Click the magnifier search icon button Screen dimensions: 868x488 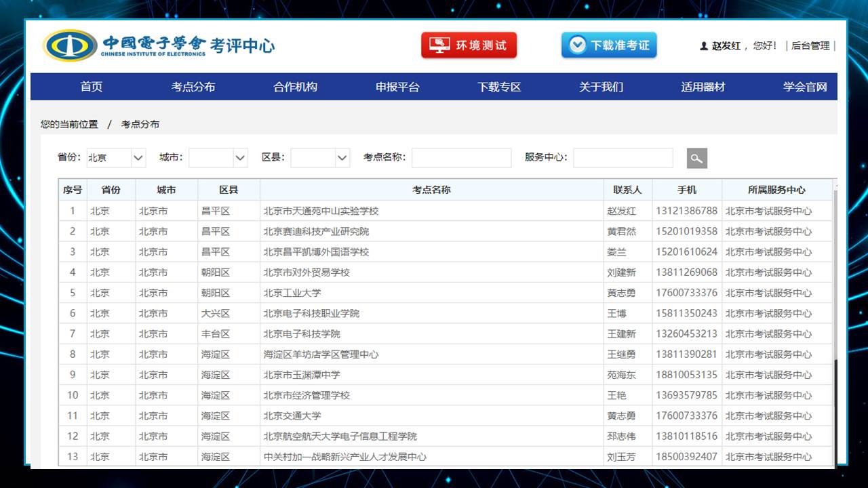click(696, 158)
